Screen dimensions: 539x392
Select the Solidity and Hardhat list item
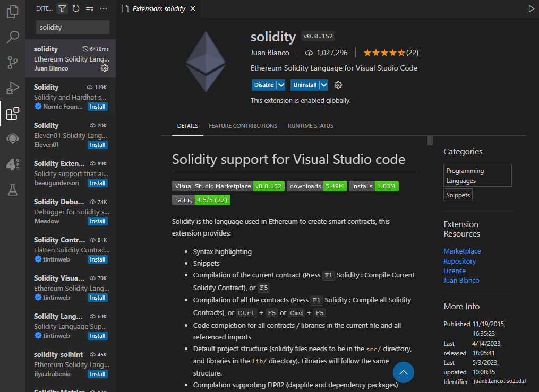click(x=71, y=97)
